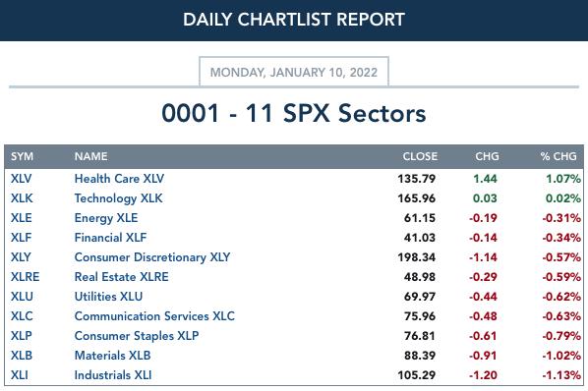
Task: Click the Consumer Discretionary XLY link
Action: (x=152, y=257)
